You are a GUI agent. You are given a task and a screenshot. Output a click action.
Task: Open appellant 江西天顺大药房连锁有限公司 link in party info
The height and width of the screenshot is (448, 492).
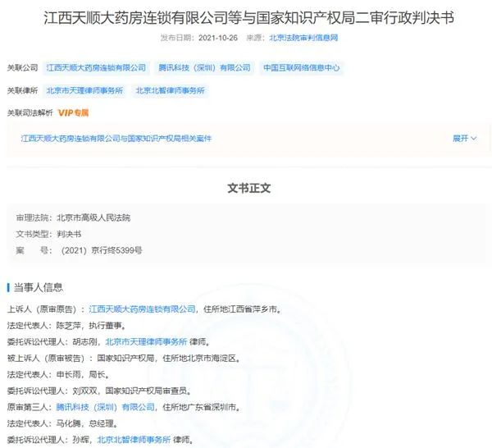pyautogui.click(x=142, y=309)
